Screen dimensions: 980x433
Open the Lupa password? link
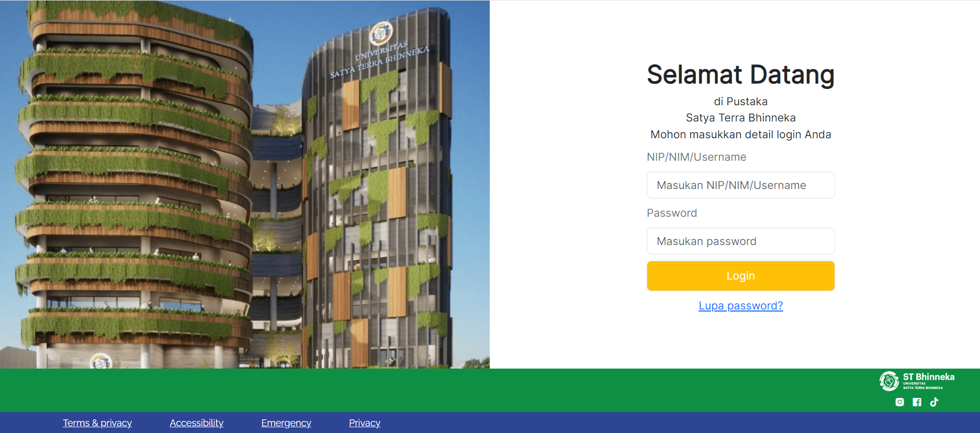[740, 306]
